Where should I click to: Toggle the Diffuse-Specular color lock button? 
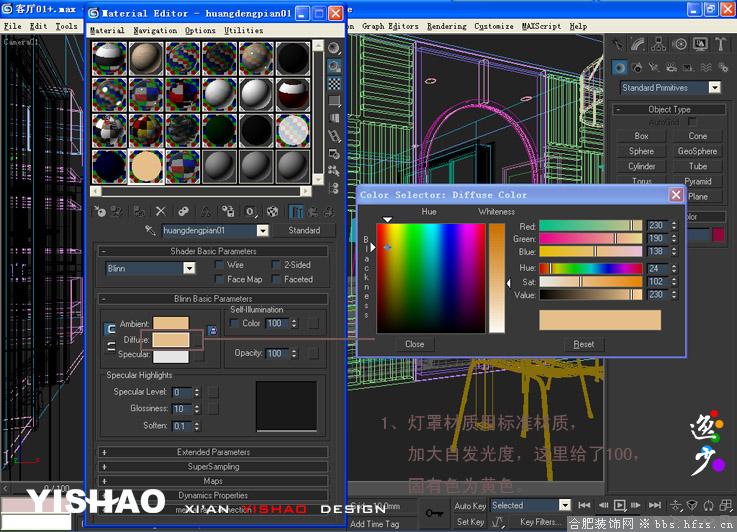110,347
